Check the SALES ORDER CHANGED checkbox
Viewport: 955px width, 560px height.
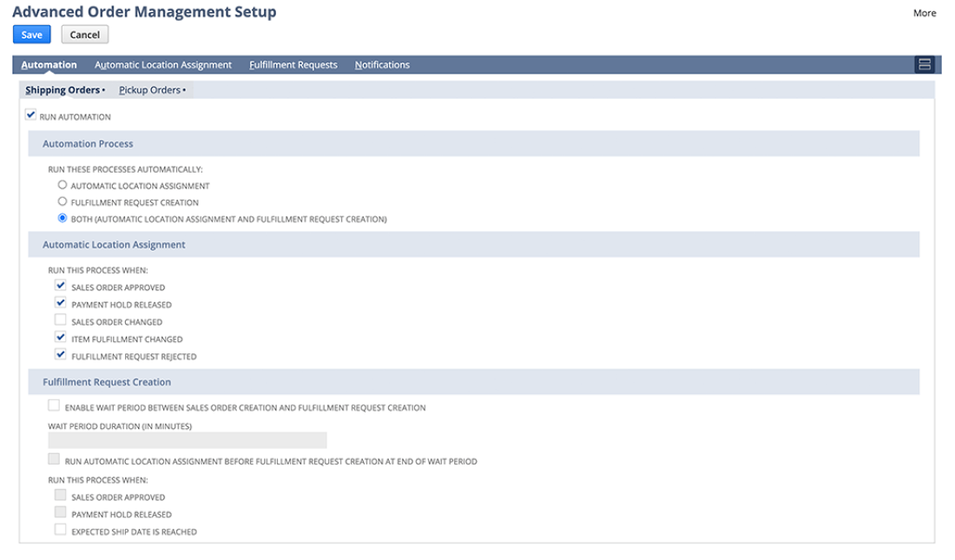click(60, 320)
